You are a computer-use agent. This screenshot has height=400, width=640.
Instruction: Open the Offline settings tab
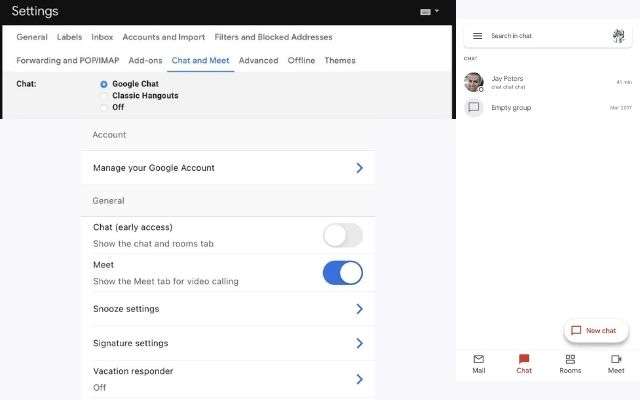click(x=301, y=60)
